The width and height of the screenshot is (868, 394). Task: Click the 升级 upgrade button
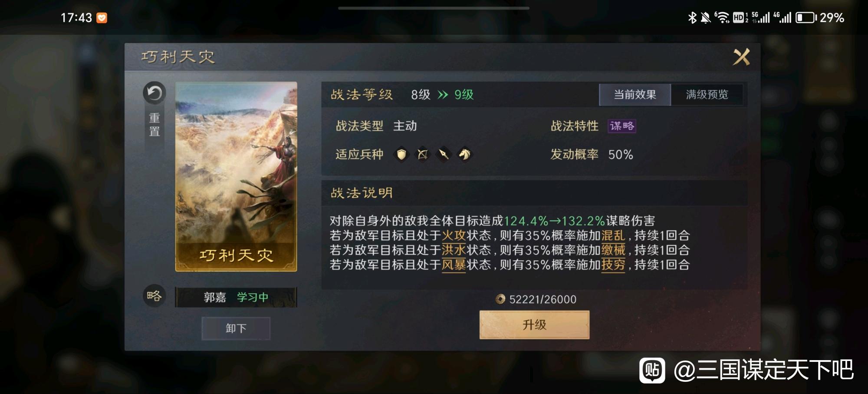click(534, 324)
